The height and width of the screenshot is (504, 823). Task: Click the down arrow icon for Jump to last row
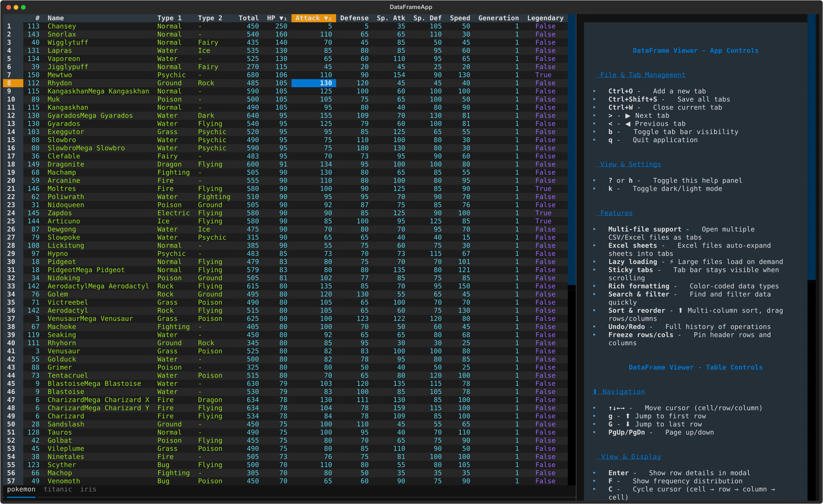coord(627,424)
